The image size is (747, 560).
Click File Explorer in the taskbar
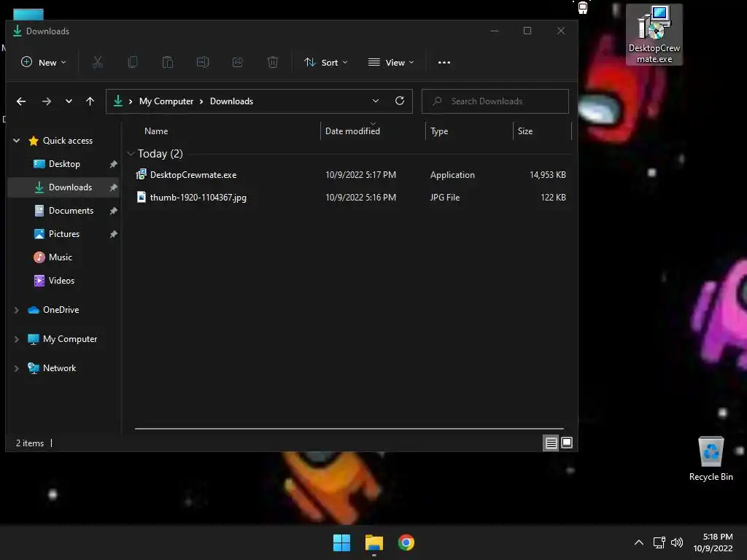click(x=374, y=542)
